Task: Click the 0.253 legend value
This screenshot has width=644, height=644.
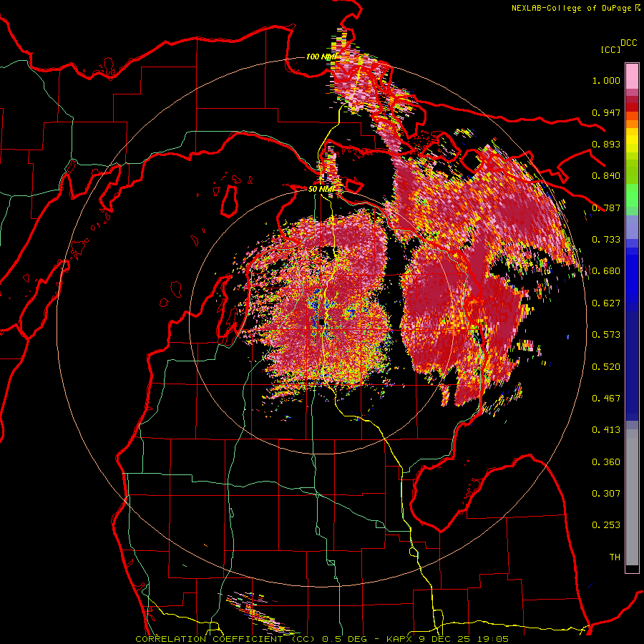Action: (x=606, y=525)
